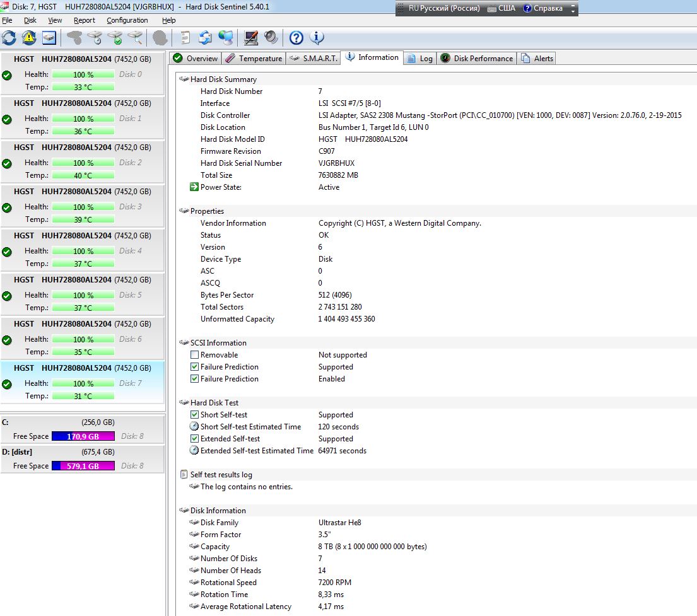Switch to the Alerts tab
Viewport: 697px width, 616px height.
(x=537, y=58)
